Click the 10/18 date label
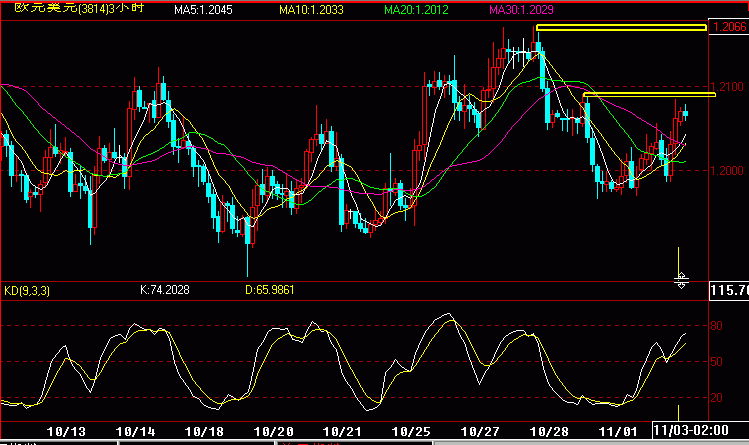Screen dimensions: 749x445 [204, 432]
